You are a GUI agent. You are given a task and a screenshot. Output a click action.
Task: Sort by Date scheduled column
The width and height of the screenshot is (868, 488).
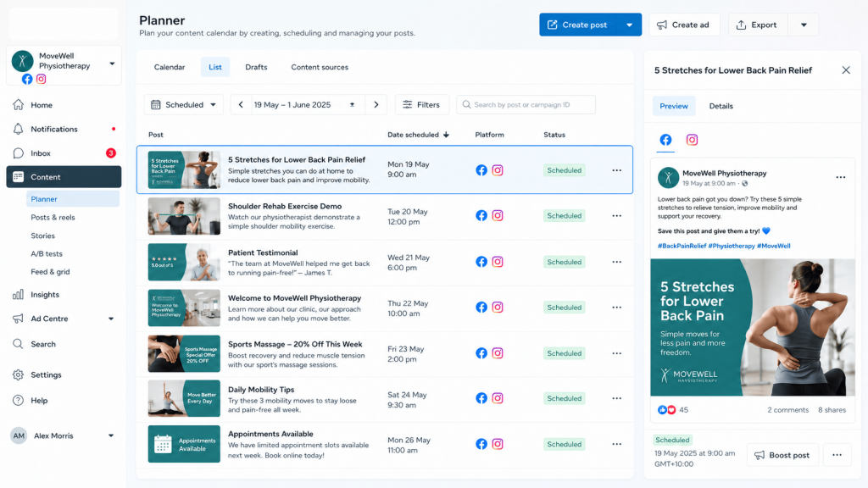pyautogui.click(x=418, y=135)
